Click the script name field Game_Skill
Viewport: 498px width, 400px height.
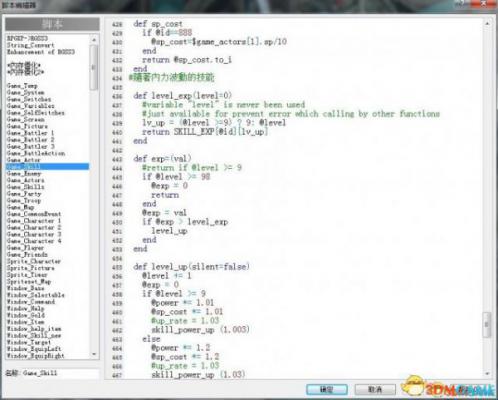pyautogui.click(x=59, y=373)
